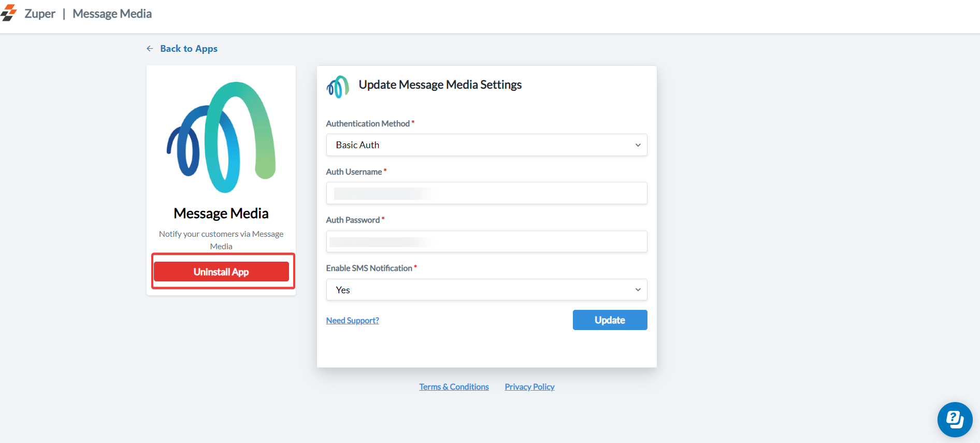
Task: Click the Zuper logo icon
Action: [x=9, y=13]
